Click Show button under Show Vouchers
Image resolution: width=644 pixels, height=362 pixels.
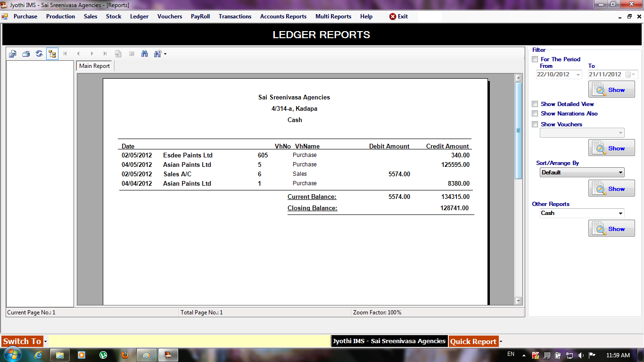[x=611, y=148]
